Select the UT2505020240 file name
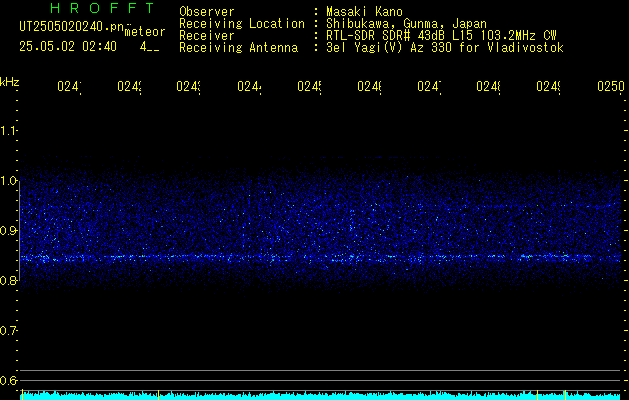The height and width of the screenshot is (400, 629). [72, 27]
